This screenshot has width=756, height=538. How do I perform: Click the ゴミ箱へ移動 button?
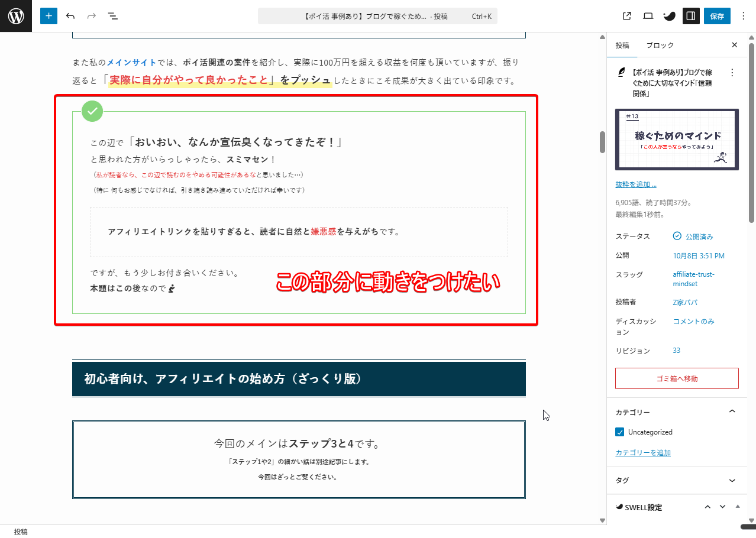tap(677, 378)
